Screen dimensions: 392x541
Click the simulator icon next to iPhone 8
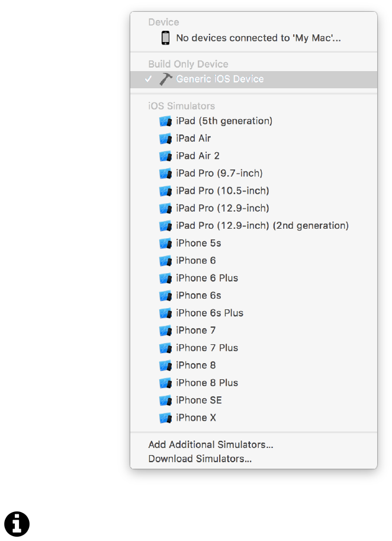165,366
